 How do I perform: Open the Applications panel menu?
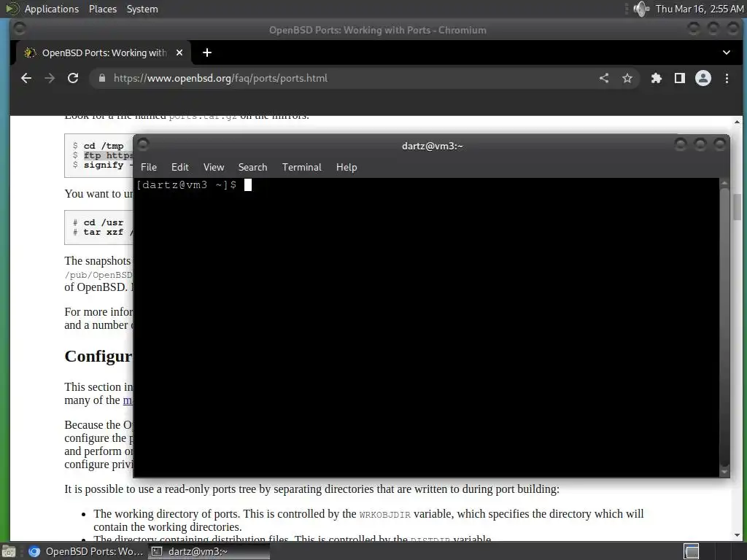52,9
